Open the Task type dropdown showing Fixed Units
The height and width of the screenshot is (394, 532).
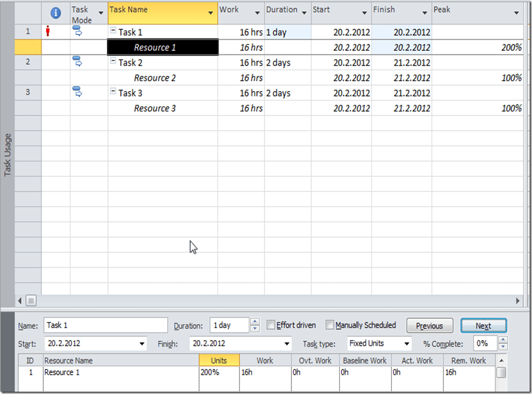click(407, 344)
